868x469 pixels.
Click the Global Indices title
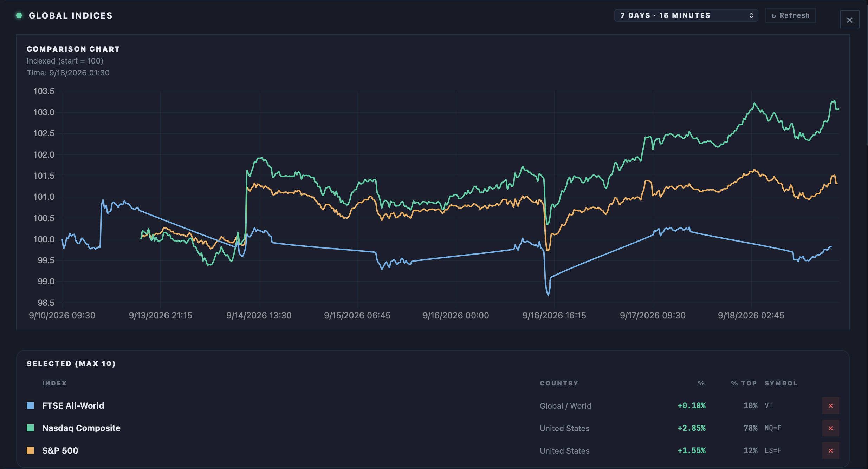(x=71, y=15)
